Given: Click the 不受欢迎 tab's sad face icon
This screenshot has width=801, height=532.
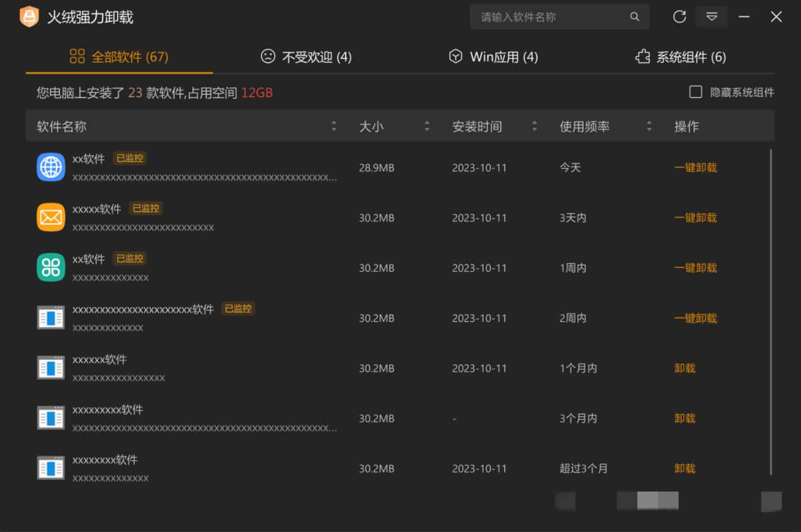Looking at the screenshot, I should click(268, 56).
